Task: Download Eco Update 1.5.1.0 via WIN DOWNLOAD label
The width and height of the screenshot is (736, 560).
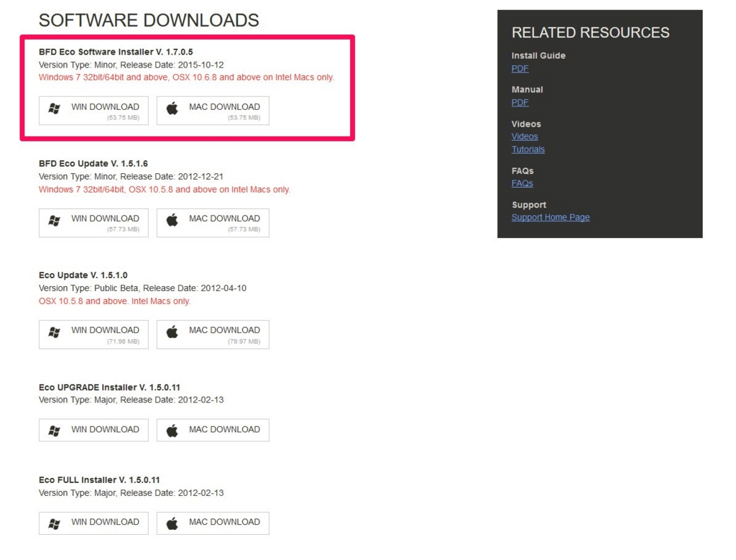Action: [x=105, y=331]
